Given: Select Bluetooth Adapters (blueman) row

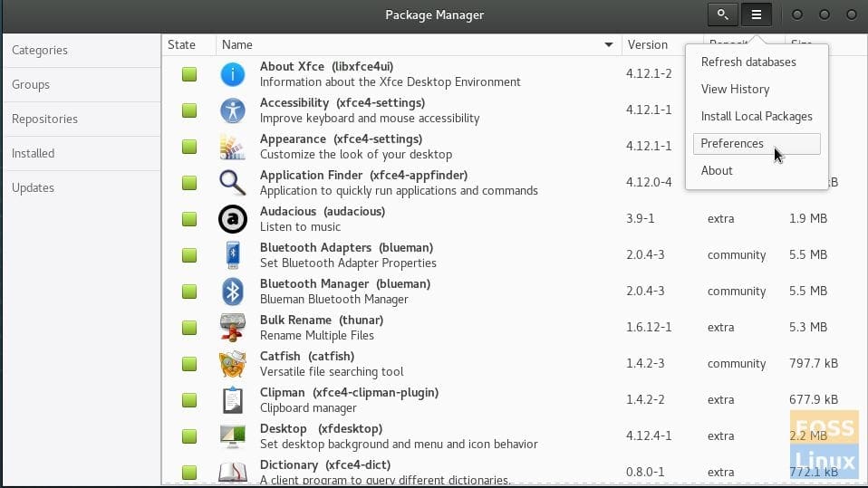Looking at the screenshot, I should (515, 255).
